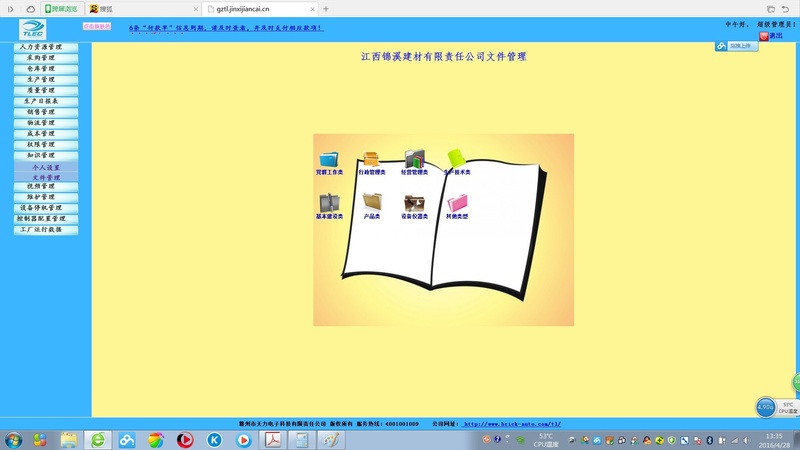
Task: Click the scrolling 付款单 notice link
Action: point(225,28)
